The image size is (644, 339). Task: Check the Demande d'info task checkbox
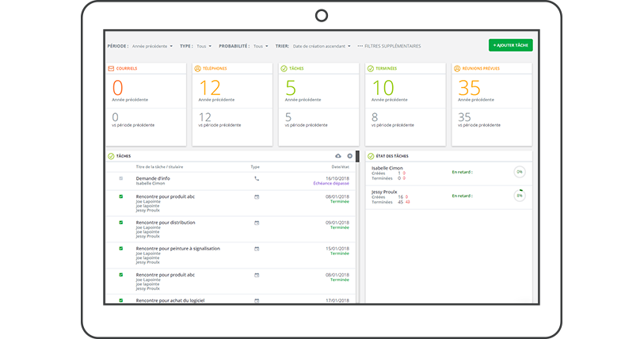click(x=120, y=178)
